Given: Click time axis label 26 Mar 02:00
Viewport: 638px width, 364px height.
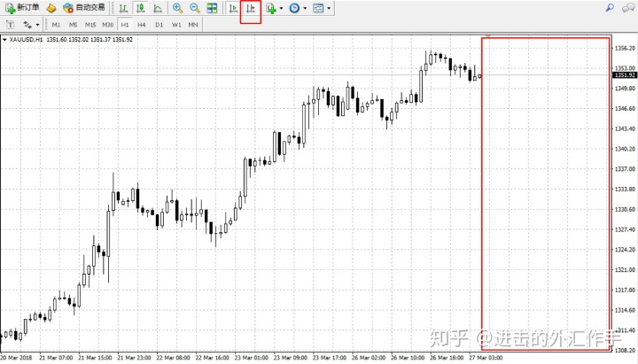Looking at the screenshot, I should click(369, 358).
